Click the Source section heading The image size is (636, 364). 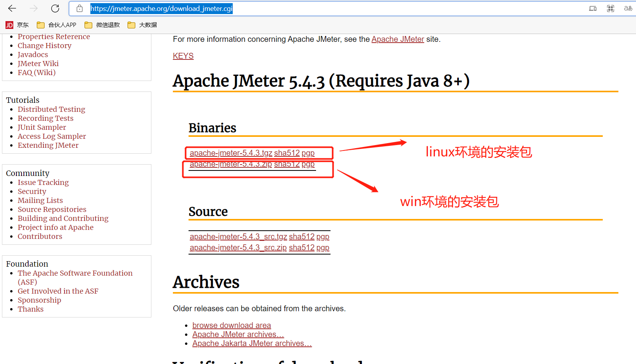208,212
